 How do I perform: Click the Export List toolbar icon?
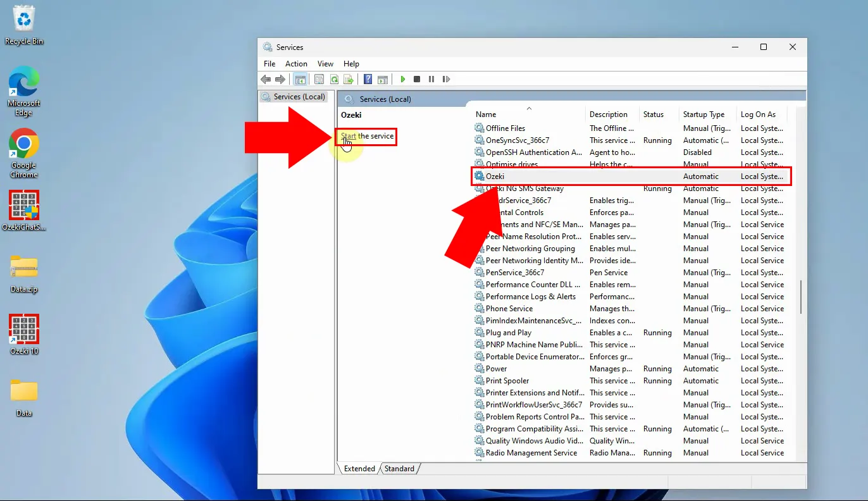pyautogui.click(x=349, y=79)
